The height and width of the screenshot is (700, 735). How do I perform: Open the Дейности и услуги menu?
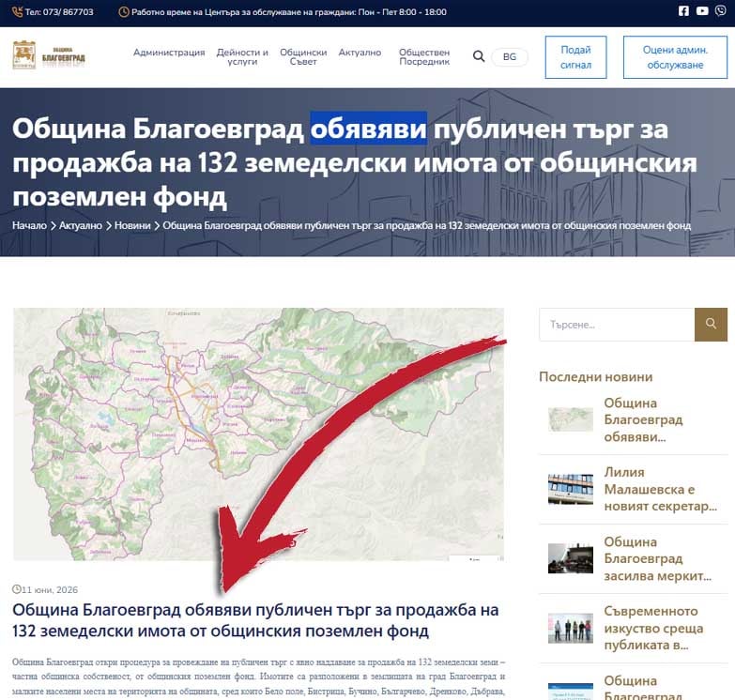click(x=242, y=56)
